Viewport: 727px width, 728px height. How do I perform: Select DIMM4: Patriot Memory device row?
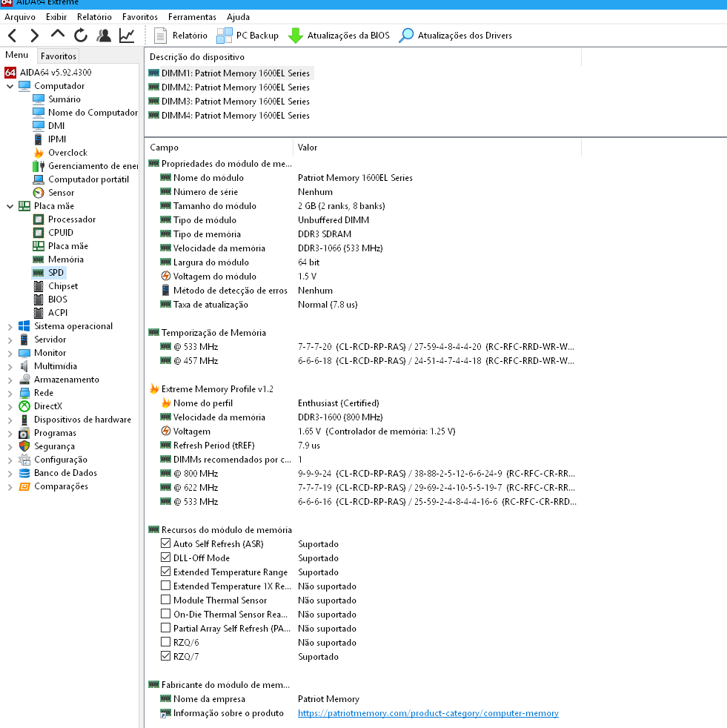[x=229, y=116]
